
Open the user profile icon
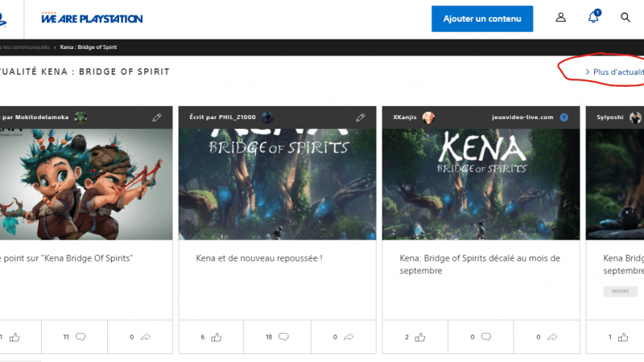[561, 18]
